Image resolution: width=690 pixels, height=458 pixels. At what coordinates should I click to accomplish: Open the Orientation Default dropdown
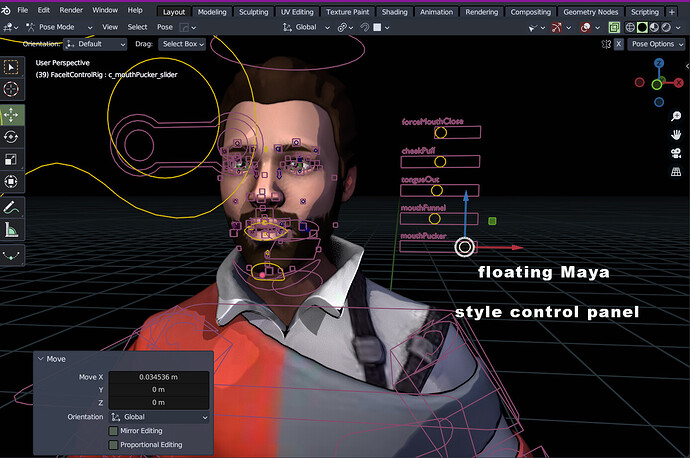coord(95,44)
